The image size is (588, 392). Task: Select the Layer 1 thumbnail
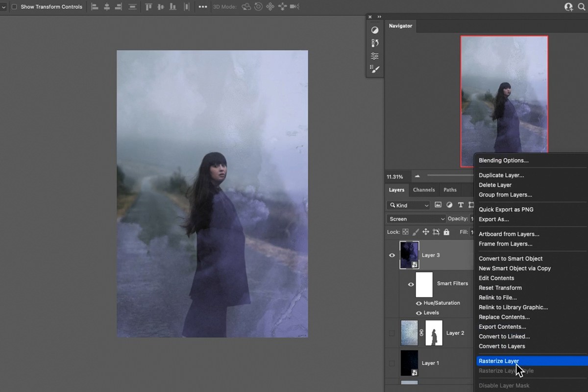[409, 363]
